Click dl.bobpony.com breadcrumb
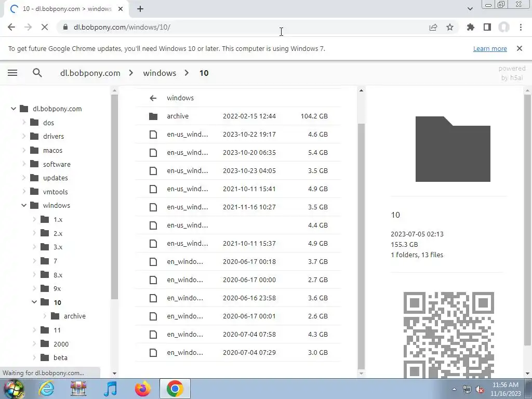The image size is (532, 399). [x=90, y=73]
